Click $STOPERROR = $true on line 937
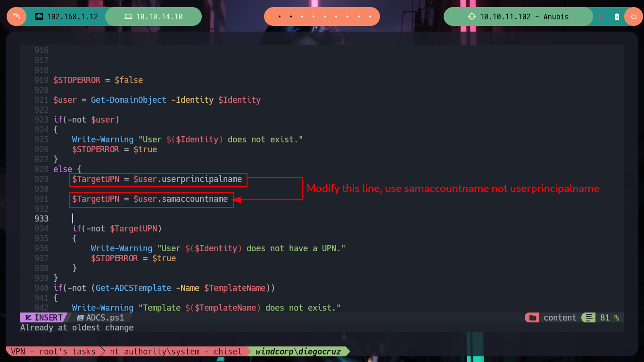 click(133, 258)
